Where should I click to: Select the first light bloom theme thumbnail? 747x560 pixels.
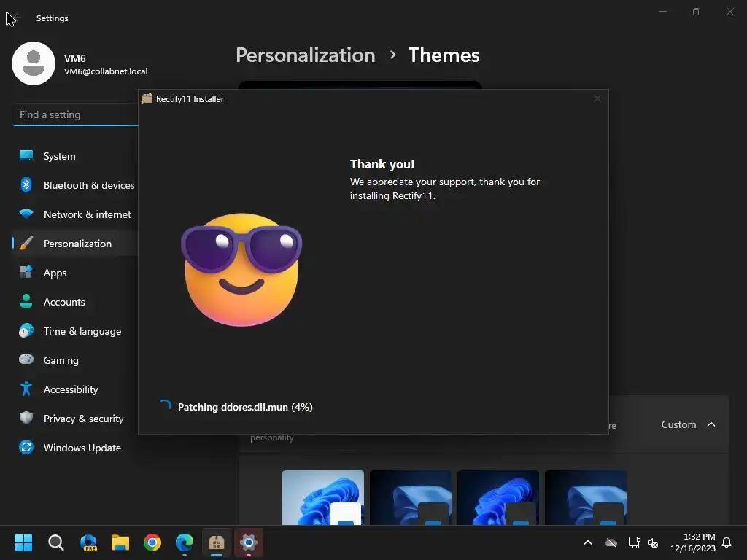coord(323,497)
